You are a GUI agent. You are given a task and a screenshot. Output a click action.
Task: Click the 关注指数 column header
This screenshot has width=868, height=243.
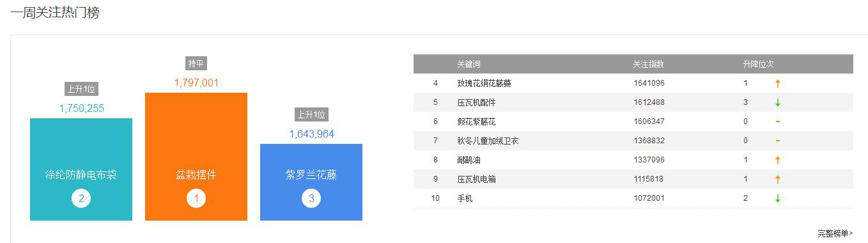click(648, 64)
